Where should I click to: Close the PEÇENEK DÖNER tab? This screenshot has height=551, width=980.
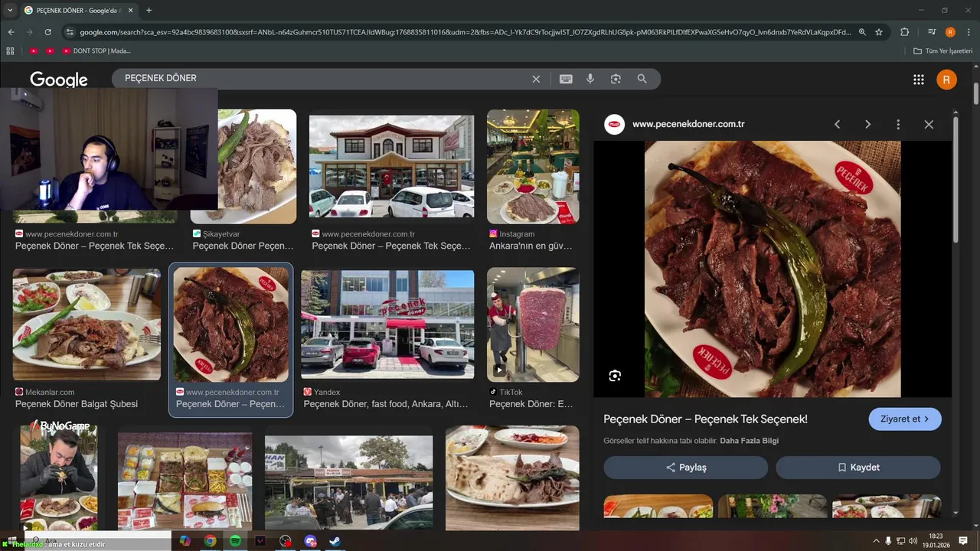[x=130, y=10]
